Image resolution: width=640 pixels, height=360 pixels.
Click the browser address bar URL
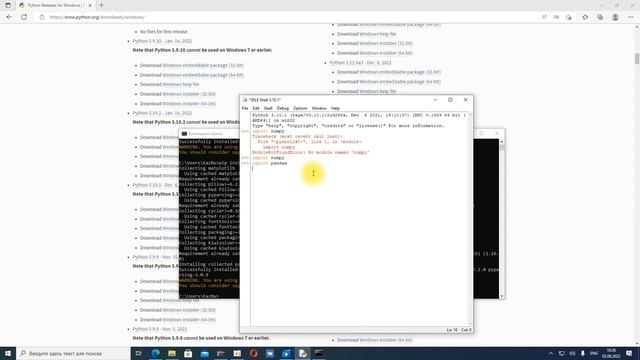tap(97, 17)
